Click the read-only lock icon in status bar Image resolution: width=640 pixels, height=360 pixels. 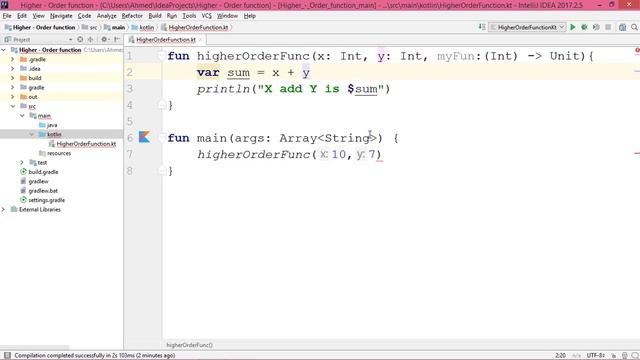click(613, 356)
